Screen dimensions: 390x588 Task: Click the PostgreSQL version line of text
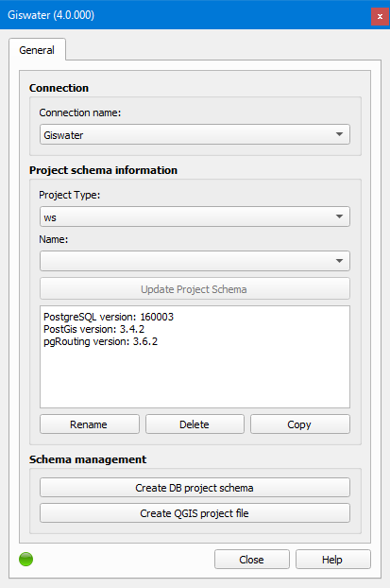click(x=109, y=317)
